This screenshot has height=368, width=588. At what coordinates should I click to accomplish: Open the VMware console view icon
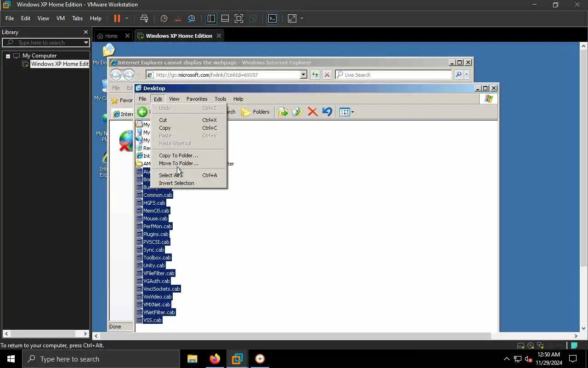pos(272,18)
